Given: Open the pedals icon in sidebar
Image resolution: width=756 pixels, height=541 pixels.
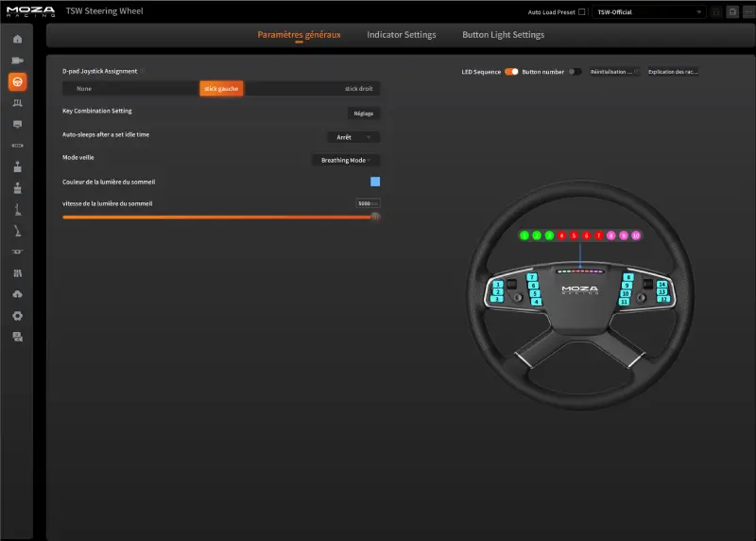Looking at the screenshot, I should click(17, 103).
